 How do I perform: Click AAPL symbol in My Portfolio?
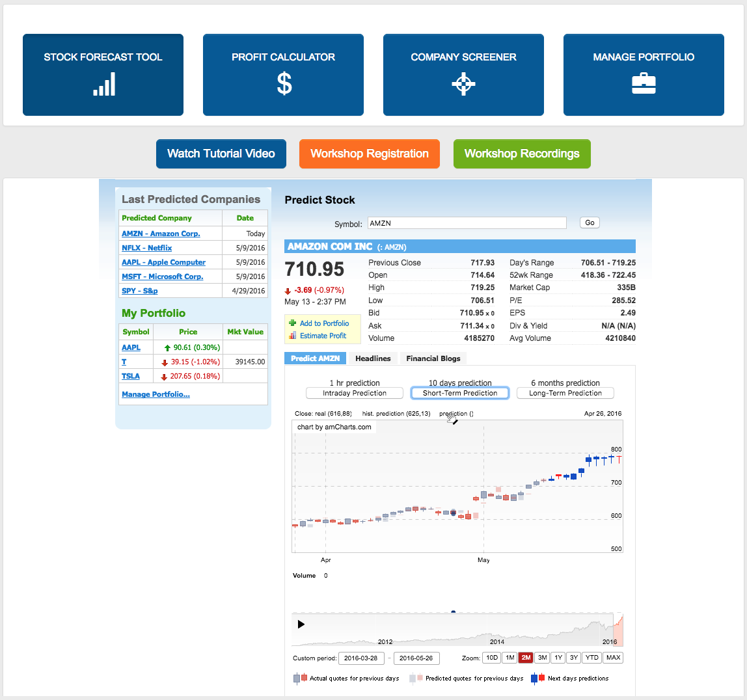pos(131,347)
